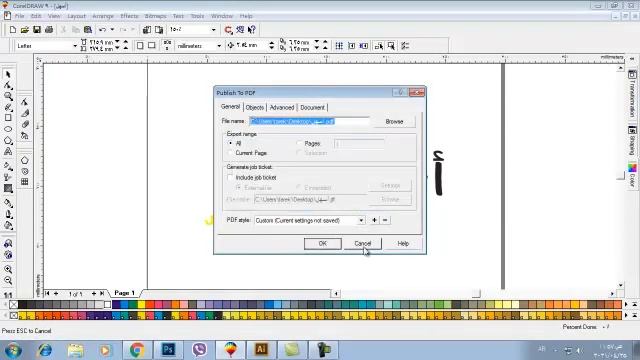Pick the white swatch in the top palette row
This screenshot has width=640, height=360.
(x=107, y=304)
